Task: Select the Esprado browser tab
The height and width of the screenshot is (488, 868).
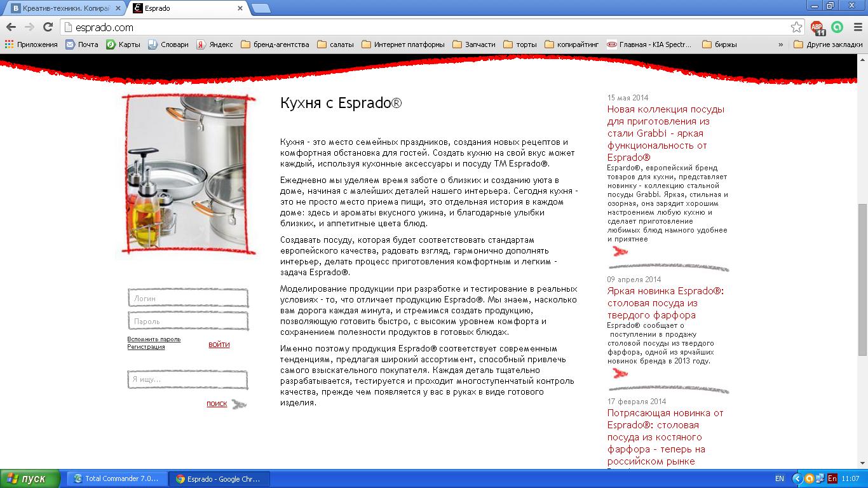Action: click(x=188, y=8)
